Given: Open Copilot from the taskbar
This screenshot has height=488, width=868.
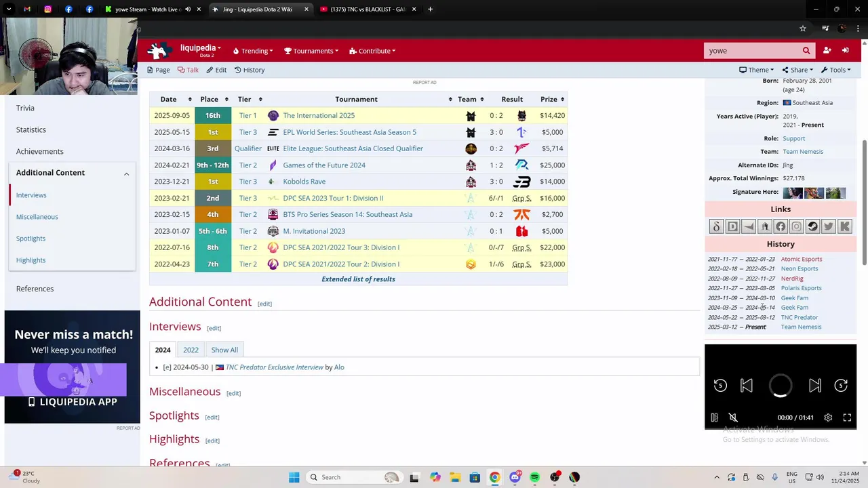Looking at the screenshot, I should 435,477.
